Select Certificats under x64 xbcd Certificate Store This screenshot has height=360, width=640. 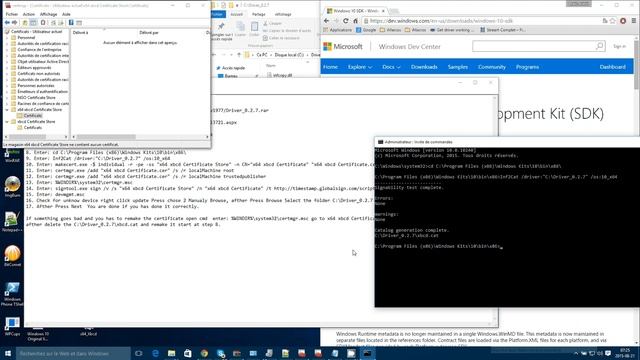point(32,116)
